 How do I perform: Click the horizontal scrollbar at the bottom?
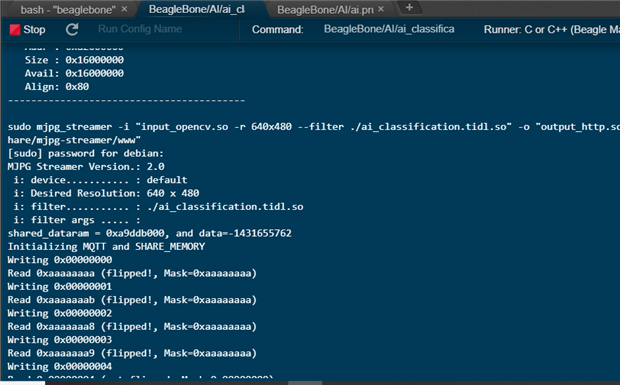tap(305, 383)
